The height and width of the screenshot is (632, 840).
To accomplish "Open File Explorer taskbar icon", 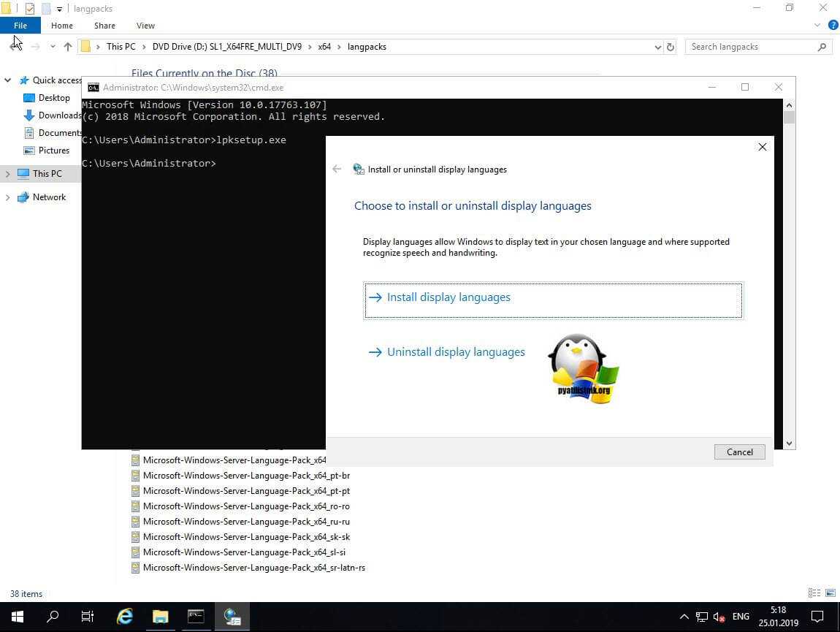I will coord(160,616).
